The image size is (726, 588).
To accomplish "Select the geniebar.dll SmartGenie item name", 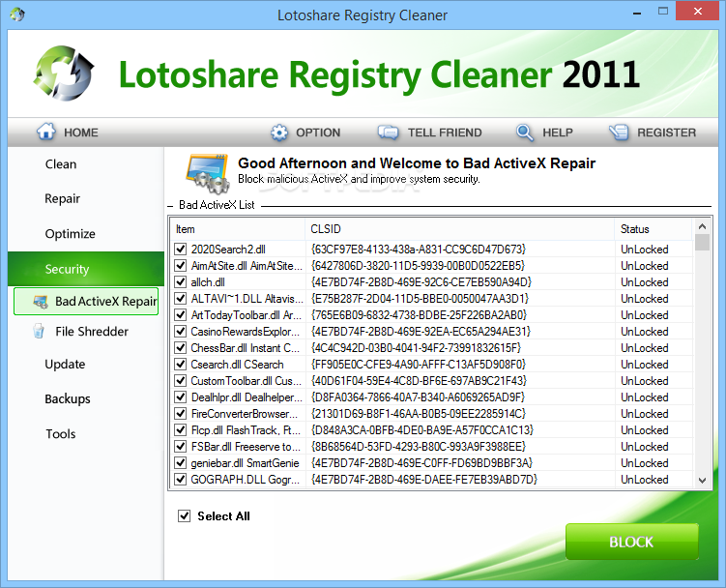I will tap(245, 463).
